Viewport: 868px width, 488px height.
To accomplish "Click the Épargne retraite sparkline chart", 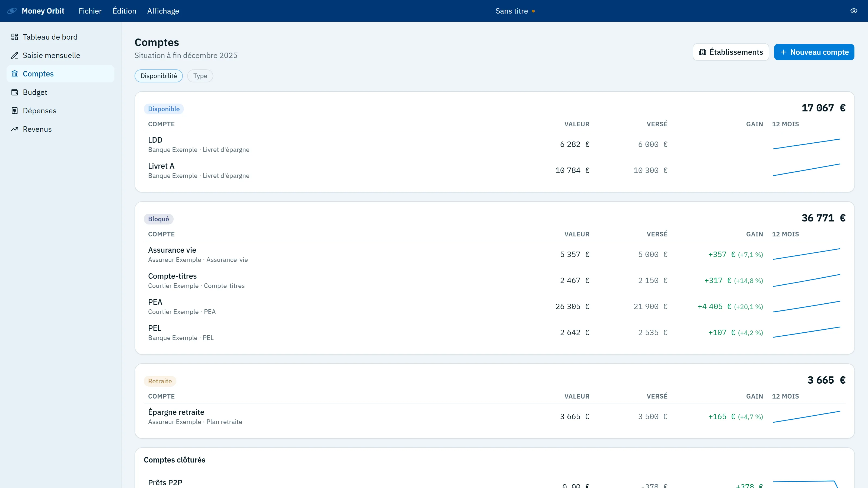I will (x=806, y=417).
